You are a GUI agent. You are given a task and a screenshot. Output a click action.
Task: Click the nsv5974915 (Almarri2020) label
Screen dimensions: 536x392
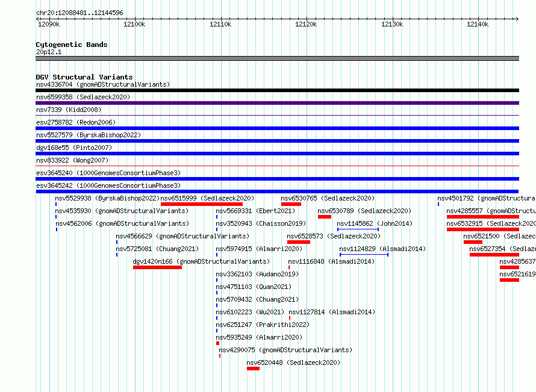[259, 249]
